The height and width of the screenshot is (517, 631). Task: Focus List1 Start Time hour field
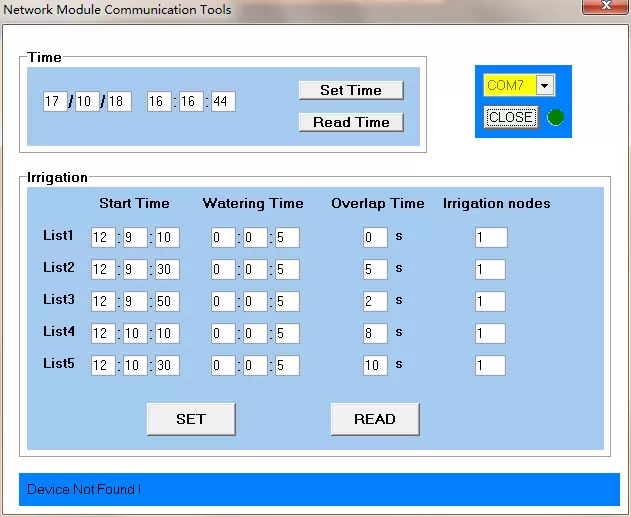(x=103, y=238)
